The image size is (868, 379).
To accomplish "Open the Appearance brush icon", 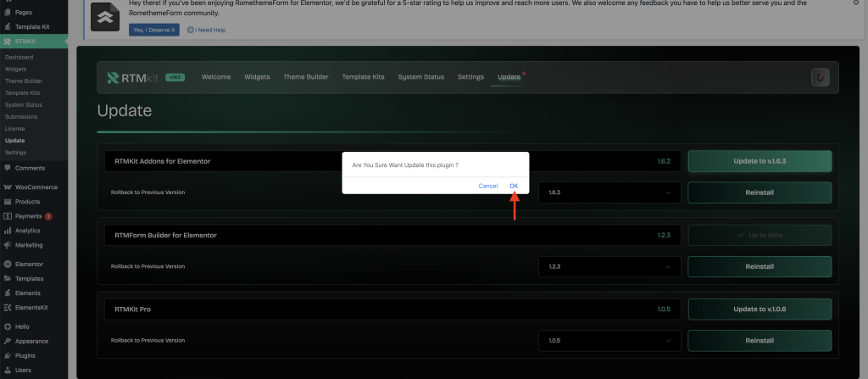I will [x=7, y=342].
